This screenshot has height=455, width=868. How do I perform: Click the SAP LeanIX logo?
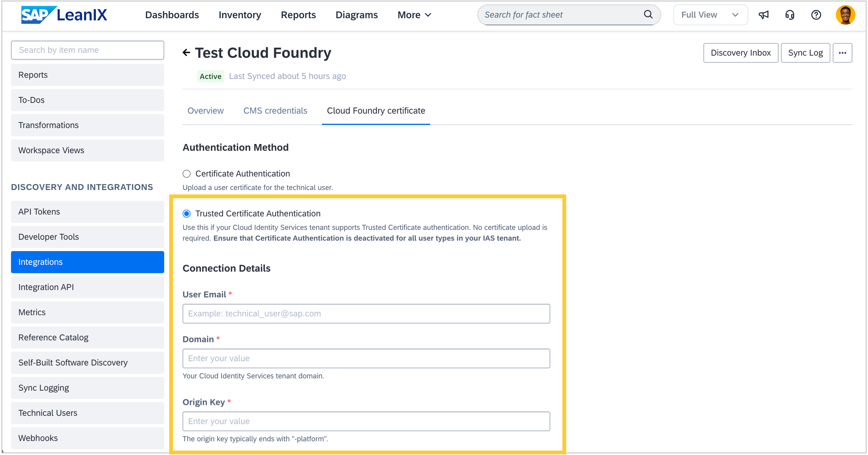point(64,15)
